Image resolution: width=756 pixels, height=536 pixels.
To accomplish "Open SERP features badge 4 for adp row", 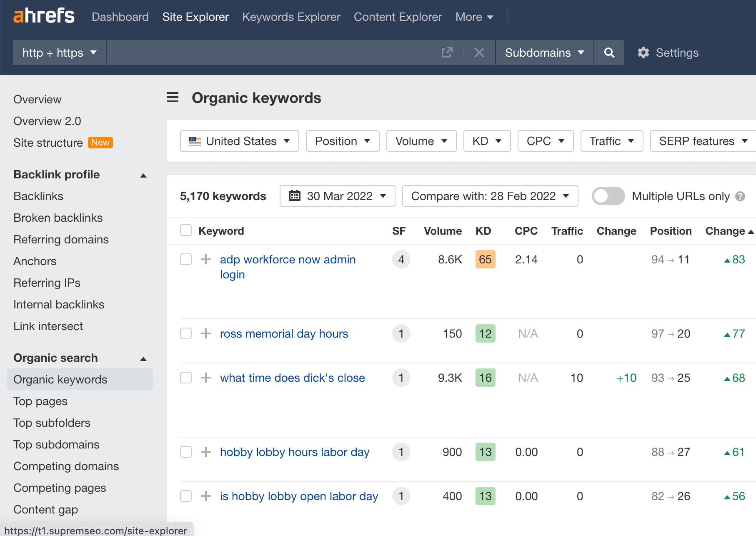I will click(401, 259).
